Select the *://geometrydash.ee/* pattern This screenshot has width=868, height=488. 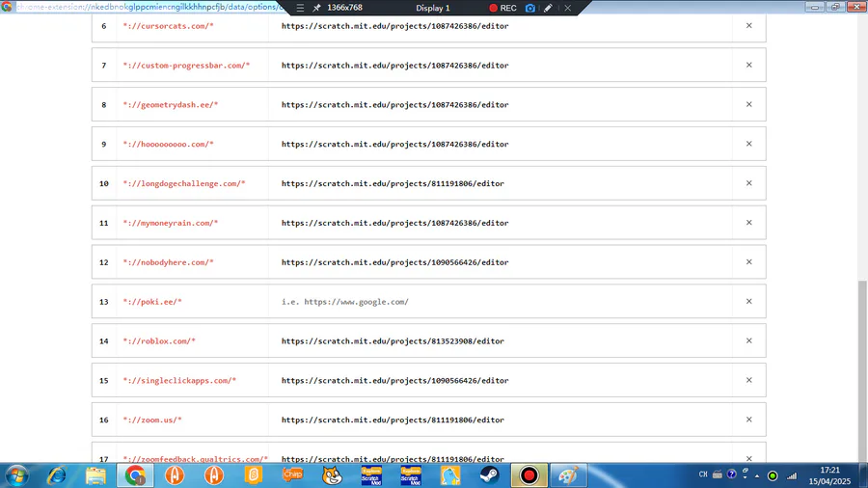pyautogui.click(x=171, y=104)
